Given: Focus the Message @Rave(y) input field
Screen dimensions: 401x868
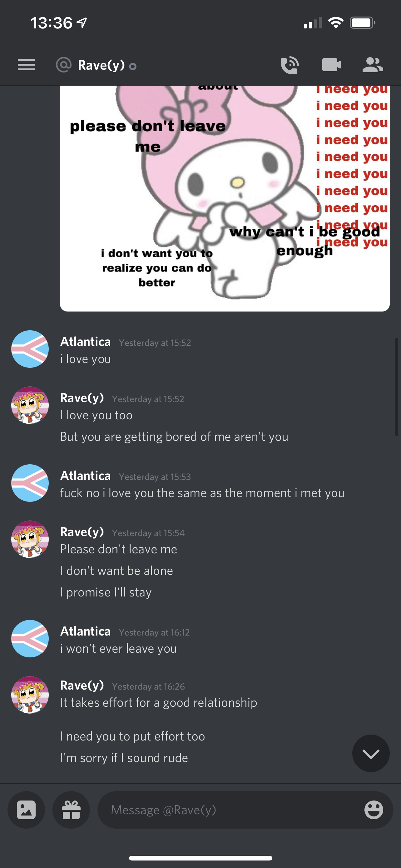Looking at the screenshot, I should coord(245,810).
